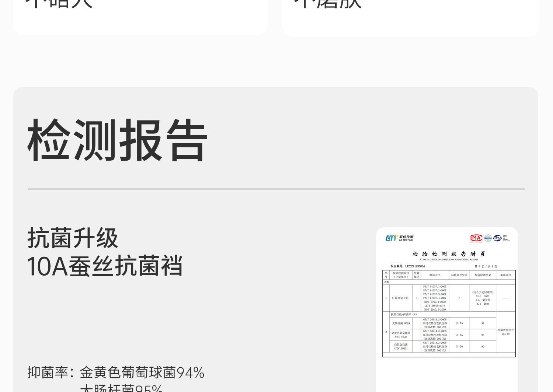The width and height of the screenshot is (553, 392).
Task: Click the 金黄色葡萄球菌 ATCC 6538 cell
Action: [x=401, y=335]
